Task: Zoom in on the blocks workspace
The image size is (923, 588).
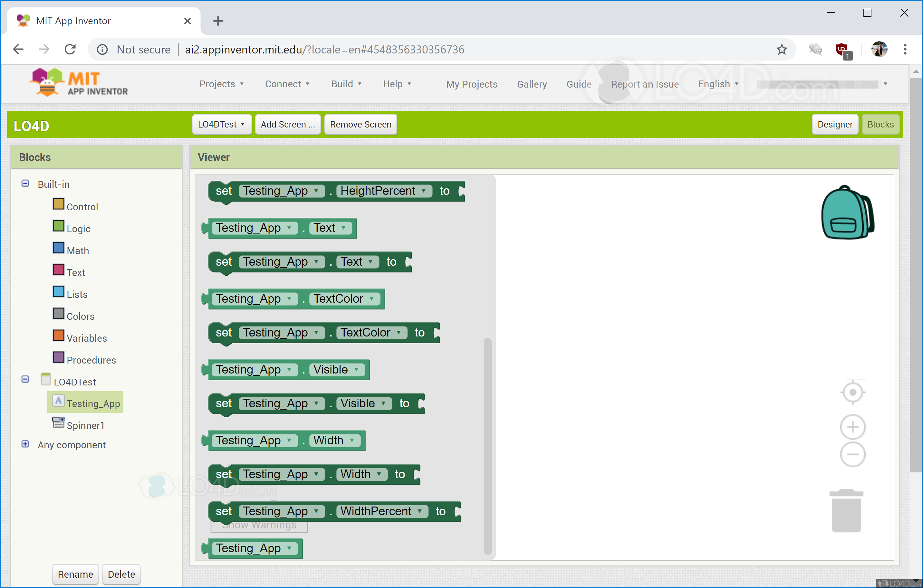Action: coord(852,427)
